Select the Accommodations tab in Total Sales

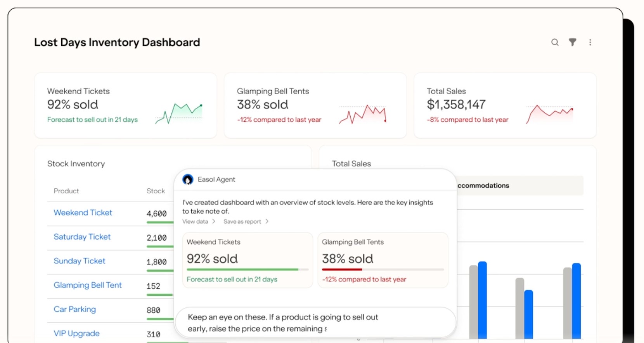(x=520, y=186)
